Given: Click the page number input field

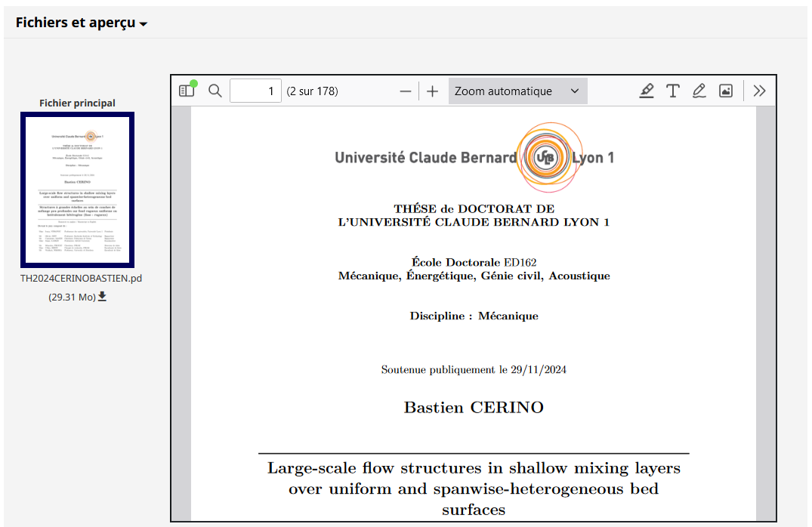Looking at the screenshot, I should 255,91.
